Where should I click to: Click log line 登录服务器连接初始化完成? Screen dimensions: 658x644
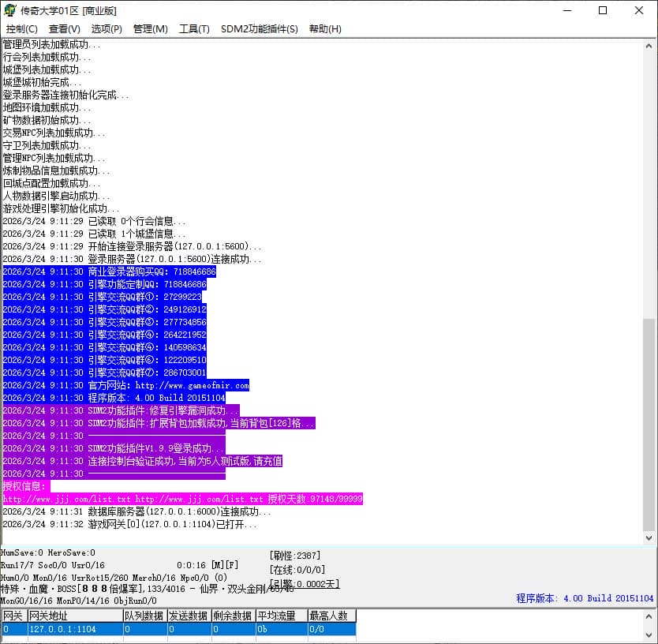pyautogui.click(x=66, y=95)
